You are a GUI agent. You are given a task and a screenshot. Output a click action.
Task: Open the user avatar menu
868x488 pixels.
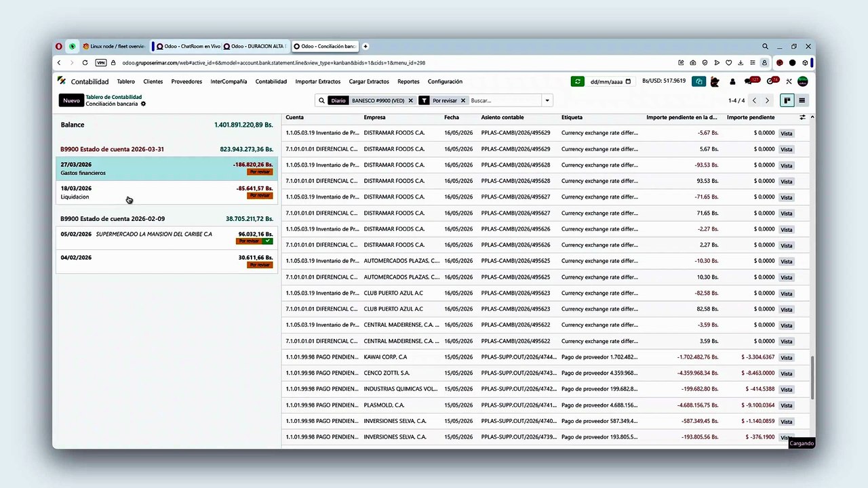(802, 81)
